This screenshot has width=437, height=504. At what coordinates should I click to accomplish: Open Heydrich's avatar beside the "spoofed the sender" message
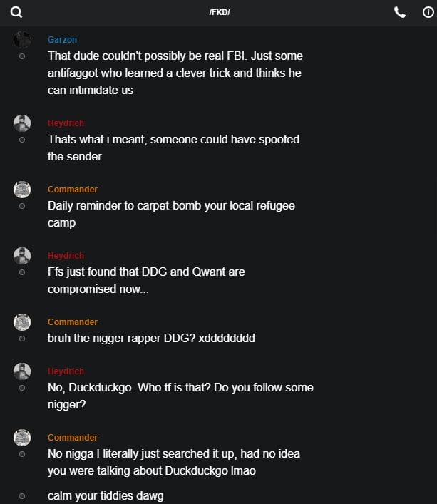[22, 123]
